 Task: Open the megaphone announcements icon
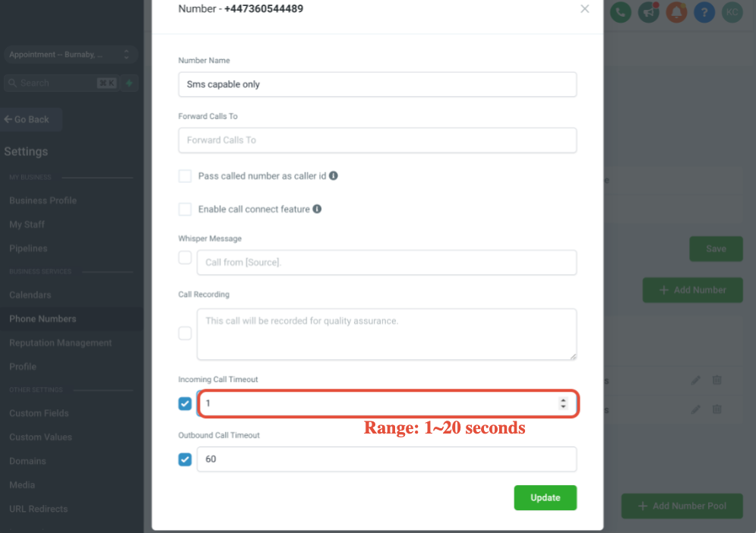click(x=648, y=12)
